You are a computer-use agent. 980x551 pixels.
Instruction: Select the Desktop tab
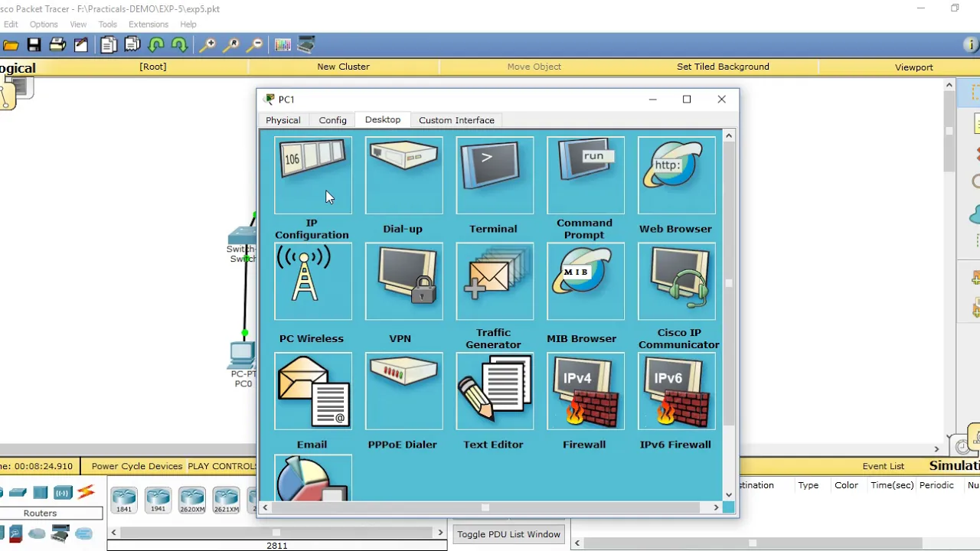383,119
